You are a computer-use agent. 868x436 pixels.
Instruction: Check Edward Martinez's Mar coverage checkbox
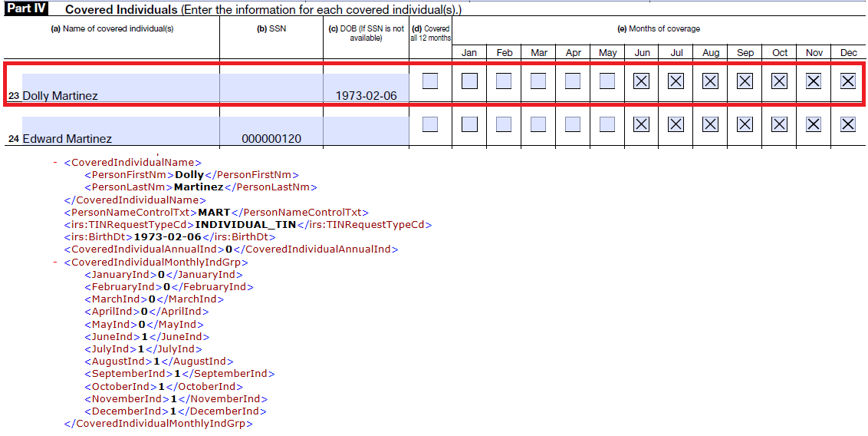click(538, 124)
